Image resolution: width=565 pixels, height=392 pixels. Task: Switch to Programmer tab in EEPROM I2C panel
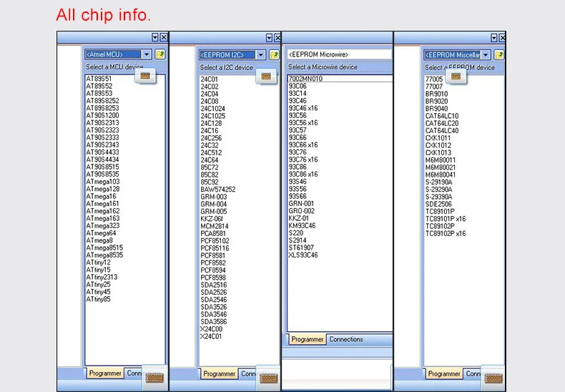pos(219,373)
